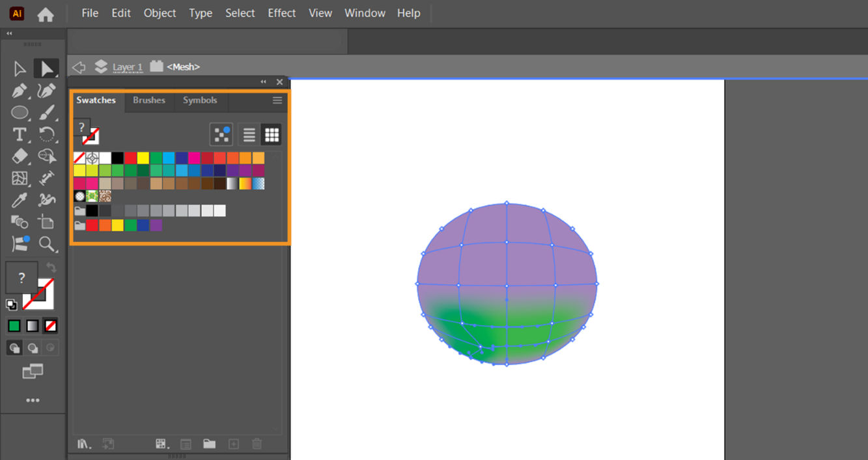The width and height of the screenshot is (868, 460).
Task: Open the Object menu
Action: [x=160, y=13]
